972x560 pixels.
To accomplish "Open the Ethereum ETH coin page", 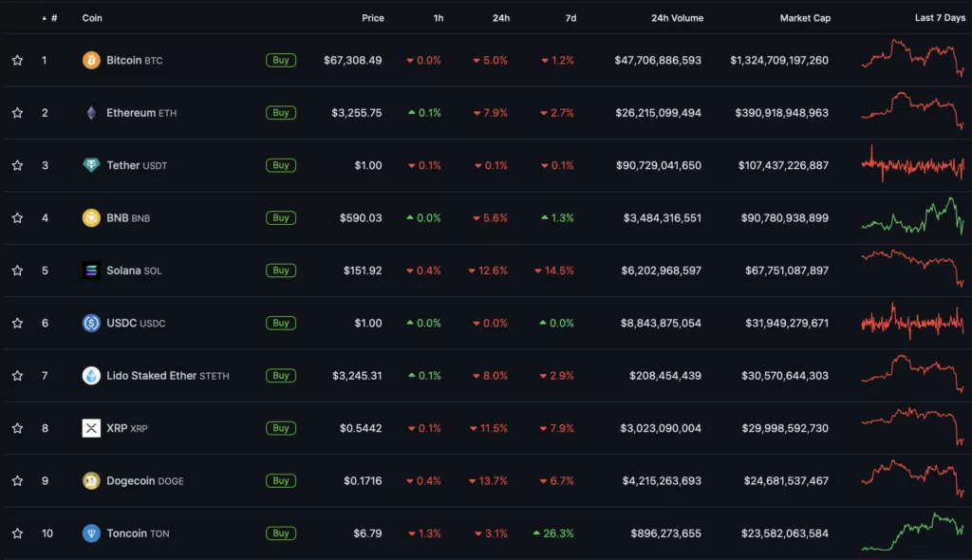I will click(141, 113).
